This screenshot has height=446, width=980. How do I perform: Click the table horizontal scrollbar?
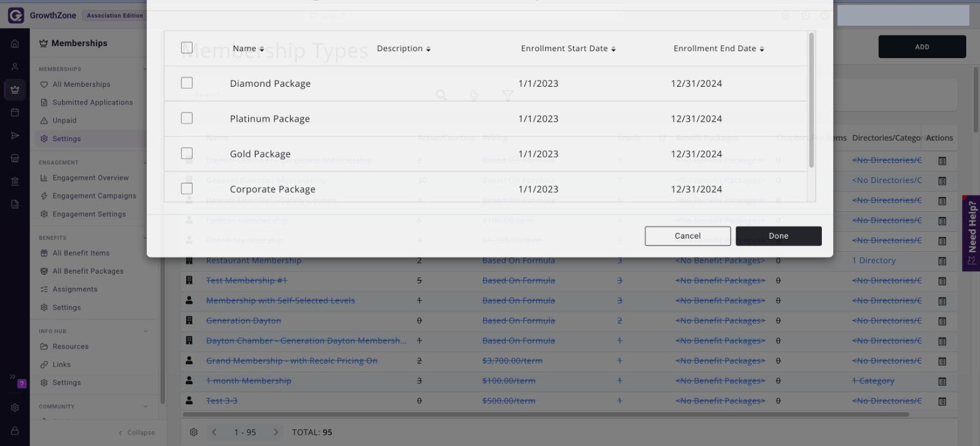click(x=546, y=414)
